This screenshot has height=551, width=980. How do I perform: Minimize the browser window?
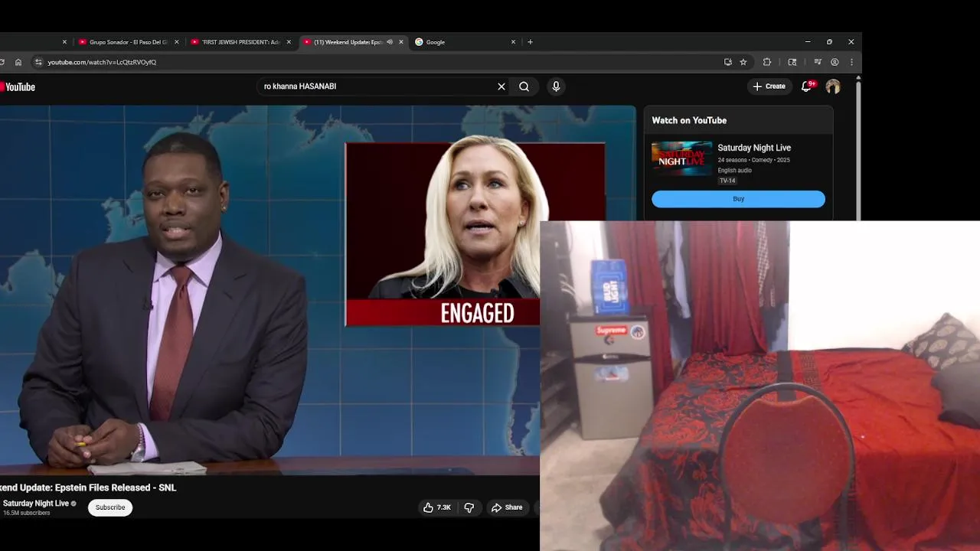point(808,42)
